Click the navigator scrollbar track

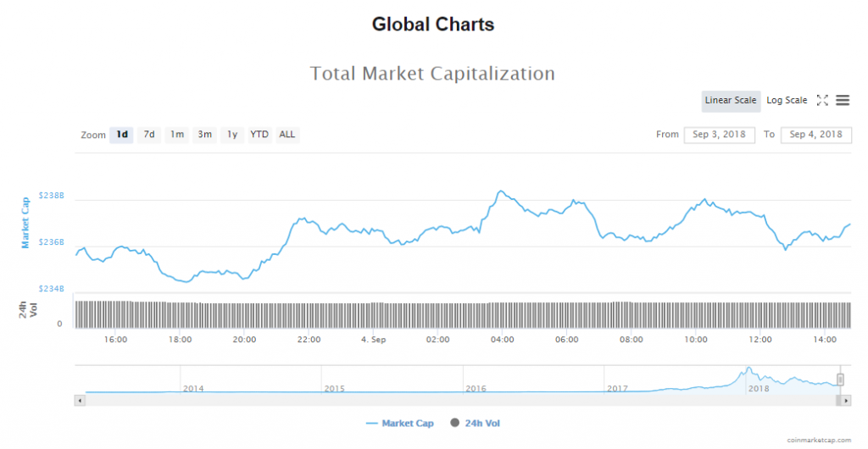458,400
